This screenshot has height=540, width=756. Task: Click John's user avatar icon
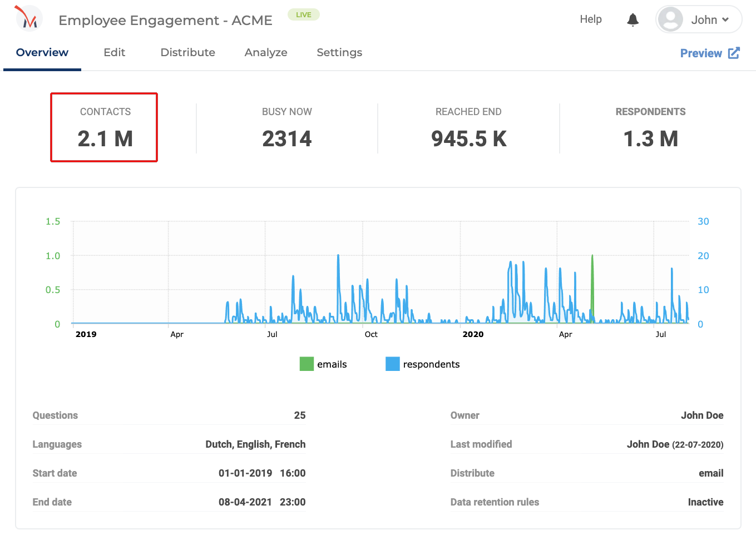(670, 19)
